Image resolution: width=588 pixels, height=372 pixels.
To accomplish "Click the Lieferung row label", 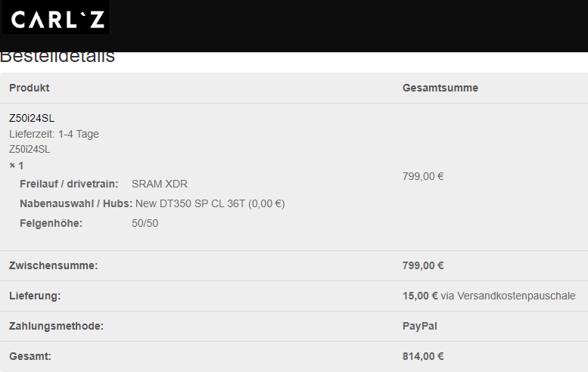I will 35,296.
